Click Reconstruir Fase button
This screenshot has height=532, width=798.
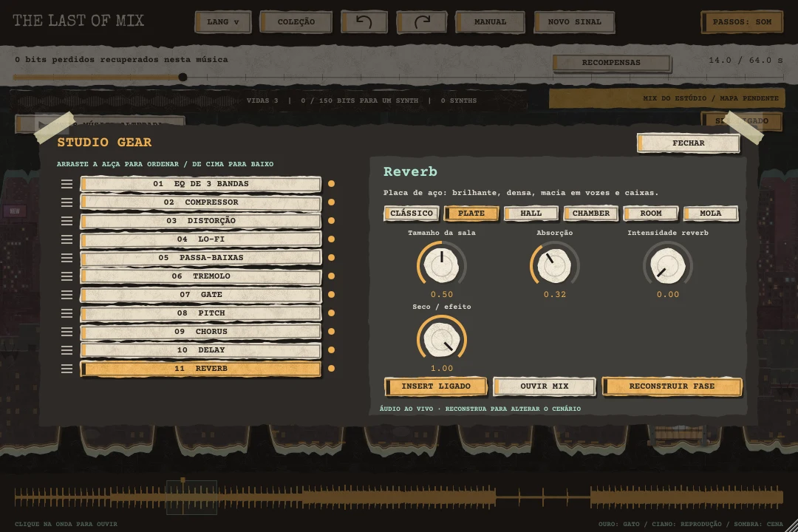tap(672, 386)
